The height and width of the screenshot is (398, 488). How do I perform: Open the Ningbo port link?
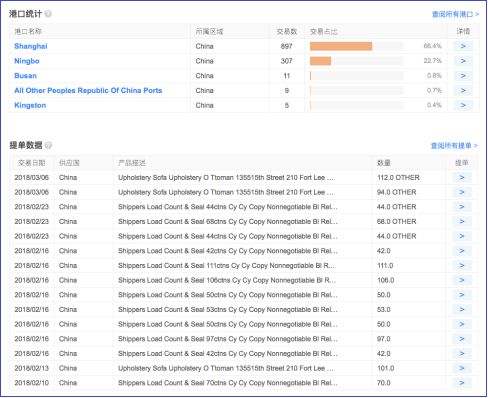[27, 61]
